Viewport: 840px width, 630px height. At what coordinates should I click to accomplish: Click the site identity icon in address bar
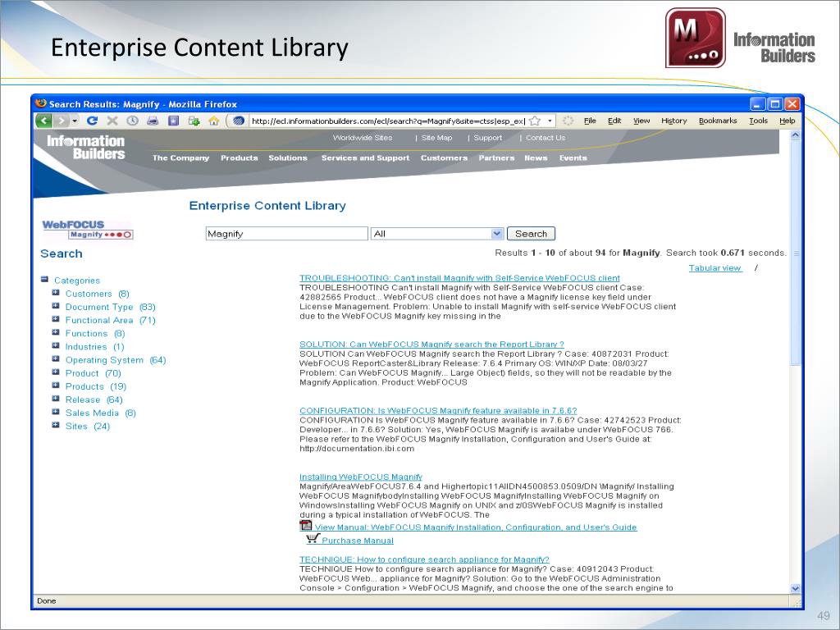239,121
